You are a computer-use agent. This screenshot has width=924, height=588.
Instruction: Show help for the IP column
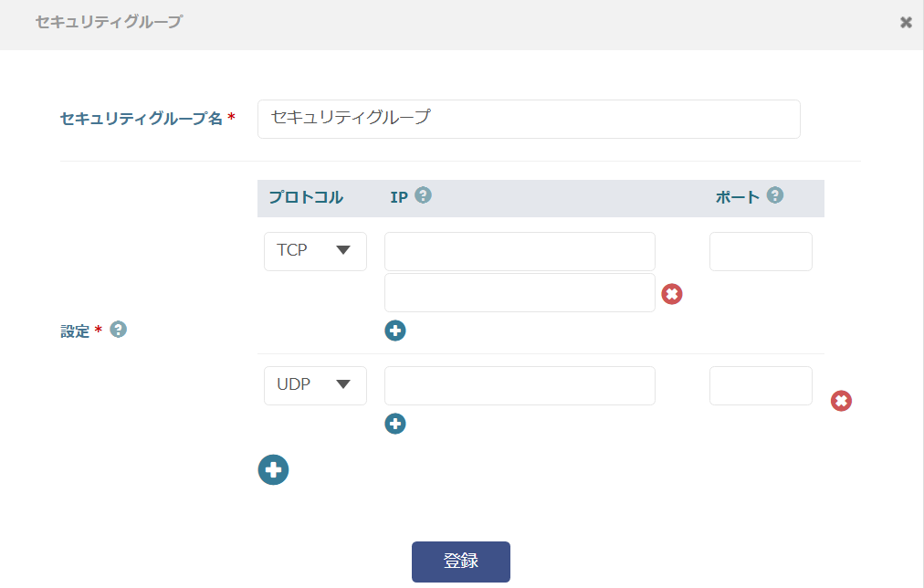[423, 195]
